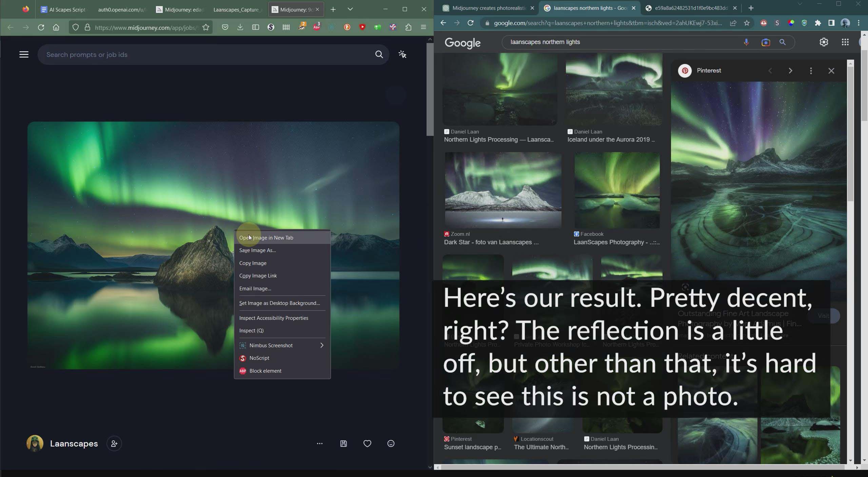
Task: Click the emoji reaction icon on image
Action: (391, 443)
